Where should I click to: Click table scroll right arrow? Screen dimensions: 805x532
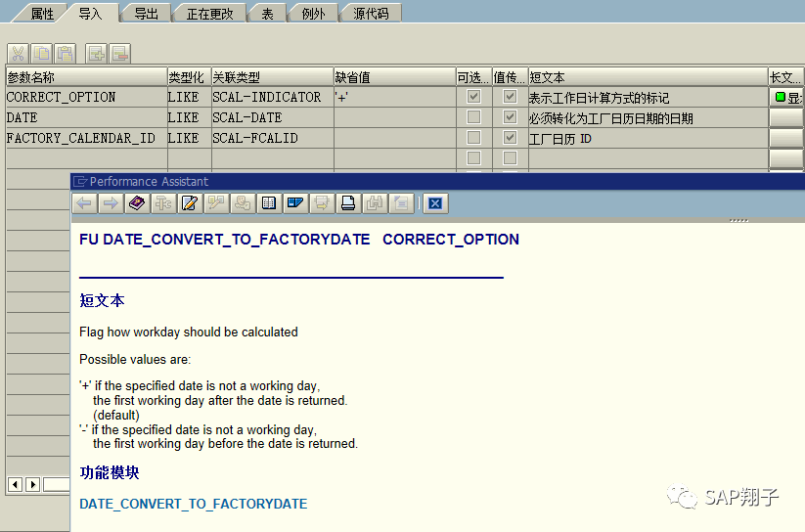33,484
